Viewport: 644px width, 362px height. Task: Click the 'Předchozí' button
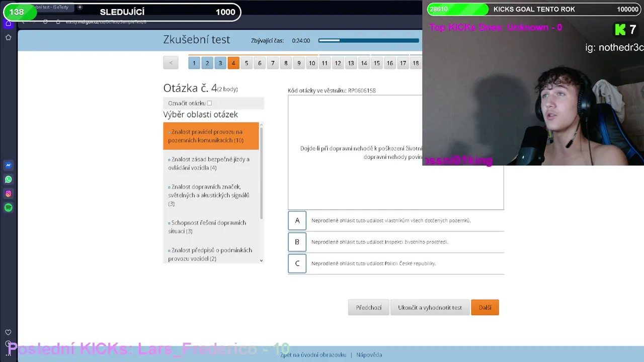369,308
